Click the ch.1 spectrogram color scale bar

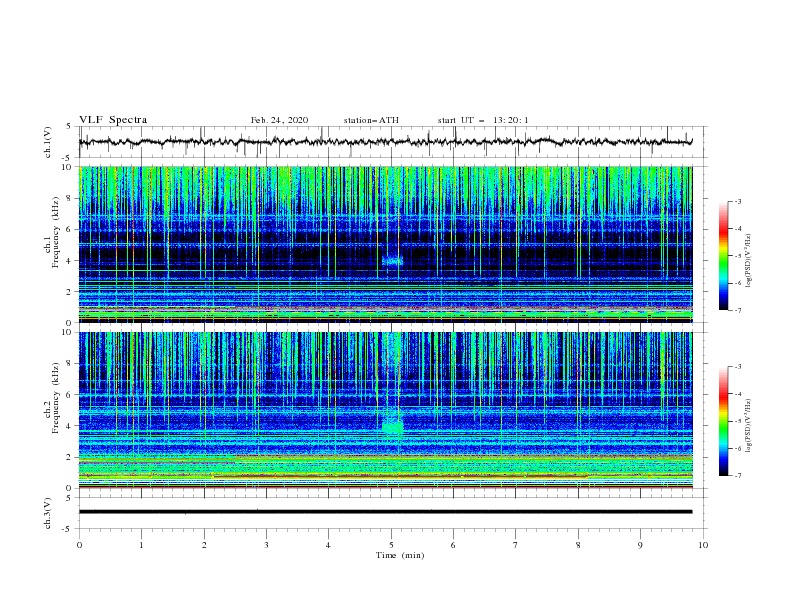click(723, 255)
